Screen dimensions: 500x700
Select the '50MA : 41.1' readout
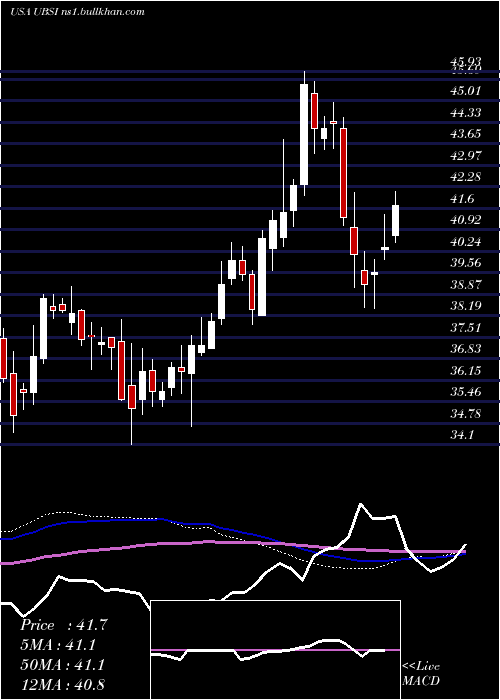click(63, 665)
